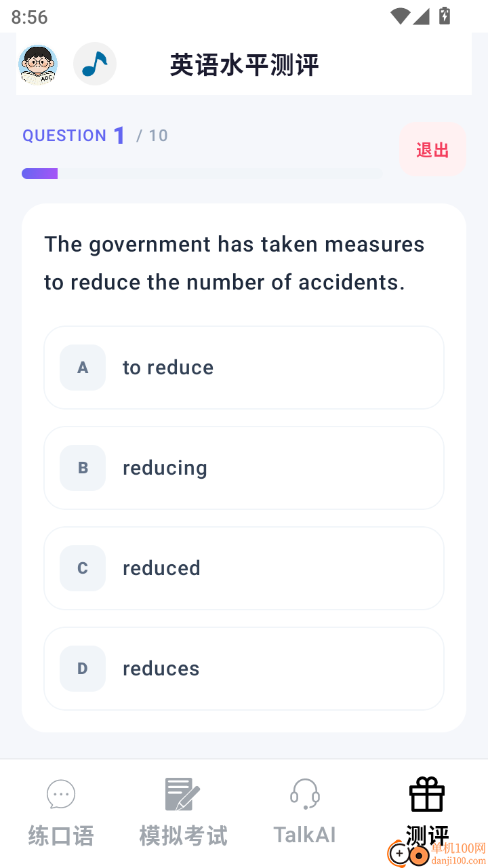Tap the 测评 gift box icon
Viewport: 488px width, 868px height.
[427, 794]
